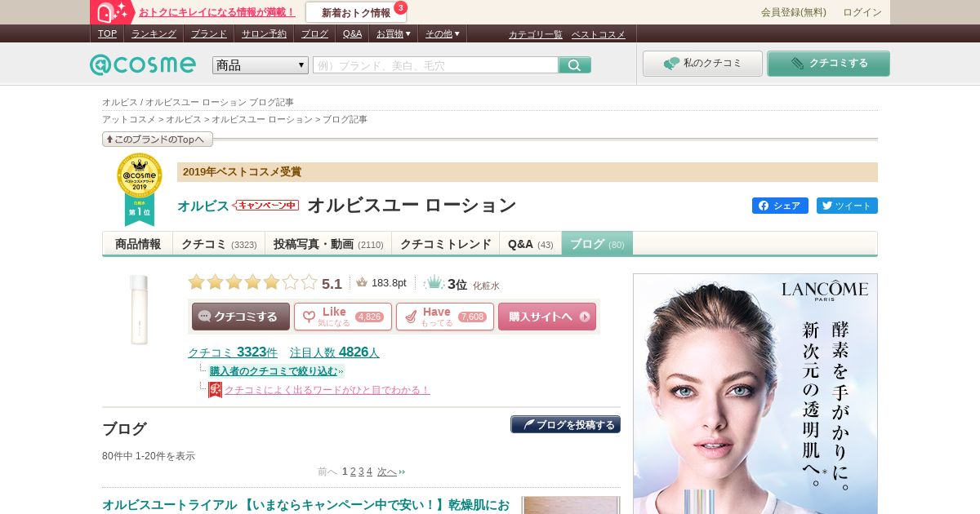Open 購入者のクチコミで絞り込む link
Image resolution: width=980 pixels, height=514 pixels.
(274, 371)
